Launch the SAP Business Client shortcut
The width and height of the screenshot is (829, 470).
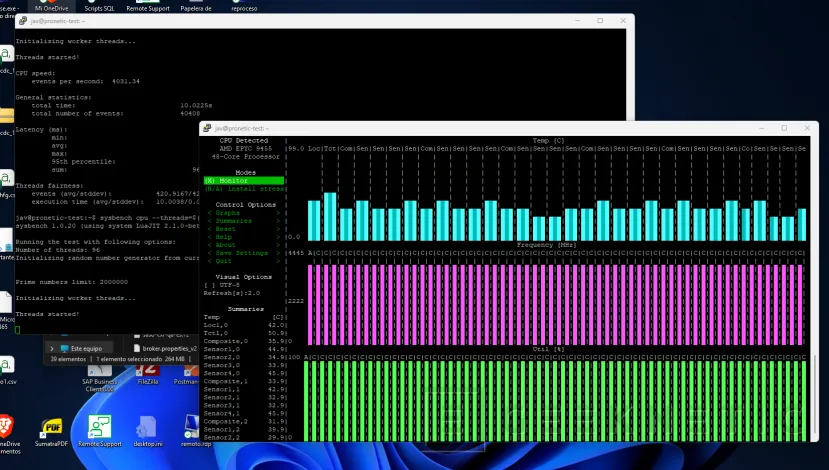click(99, 370)
